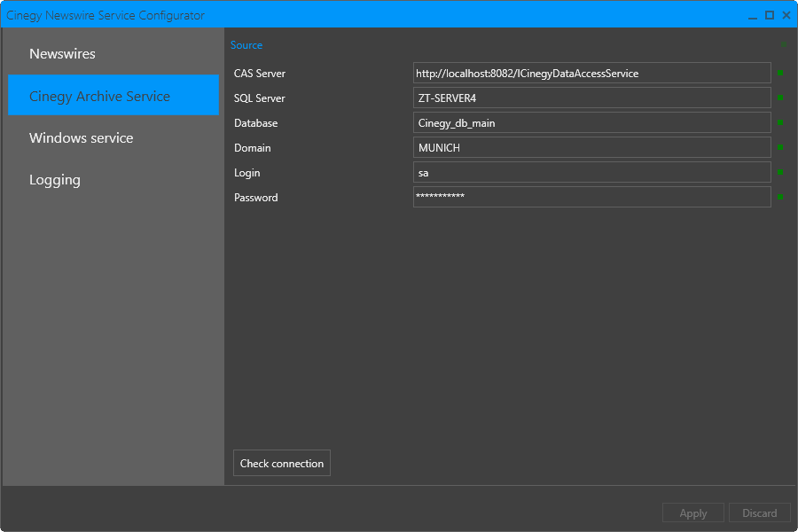The height and width of the screenshot is (532, 798).
Task: Click the Source section heading
Action: [x=246, y=45]
